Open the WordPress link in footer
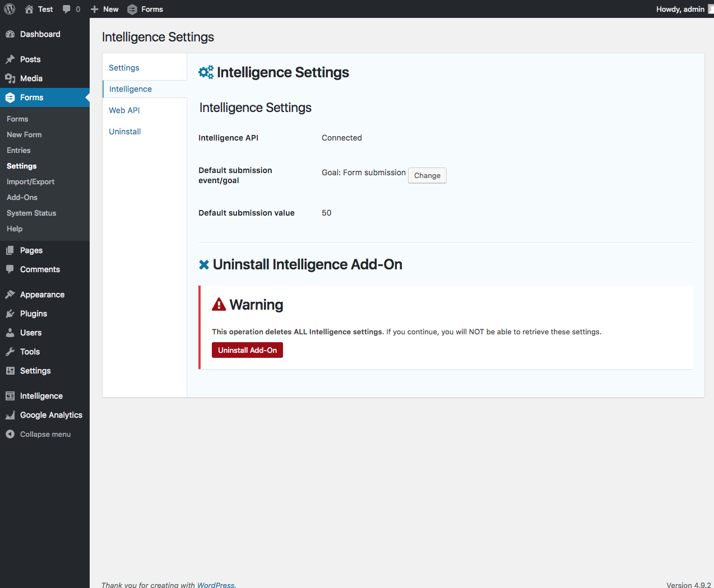This screenshot has height=588, width=714. (x=216, y=585)
